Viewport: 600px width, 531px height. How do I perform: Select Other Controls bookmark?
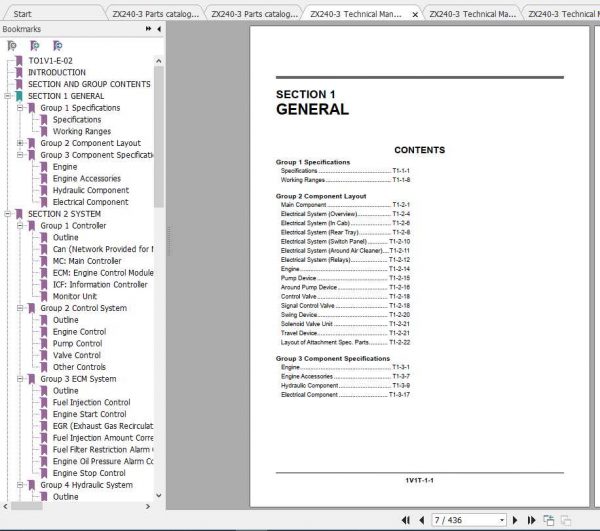click(x=79, y=367)
